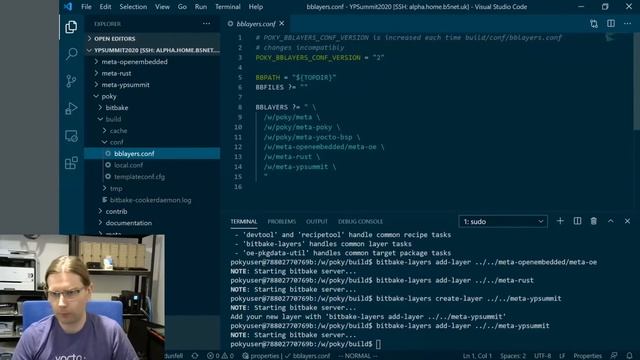Viewport: 640px width, 360px height.
Task: Open templateconf.cfg in the file tree
Action: point(153,176)
